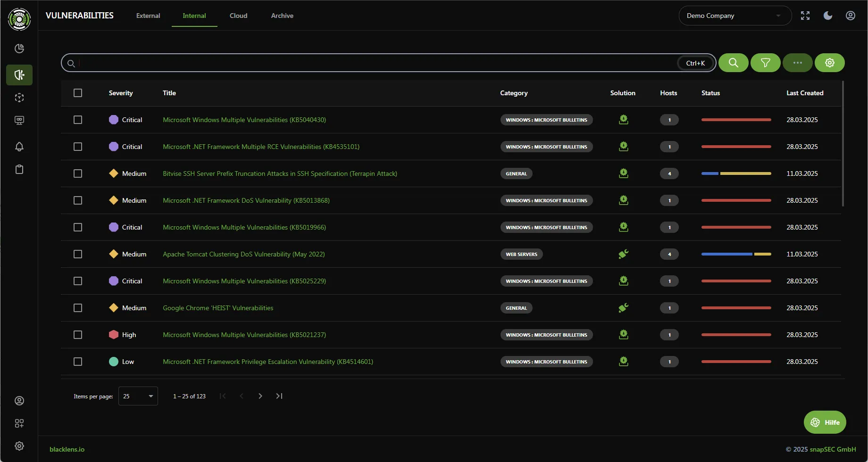This screenshot has height=462, width=868.
Task: Open the clipboard reports sidebar icon
Action: coord(19,169)
